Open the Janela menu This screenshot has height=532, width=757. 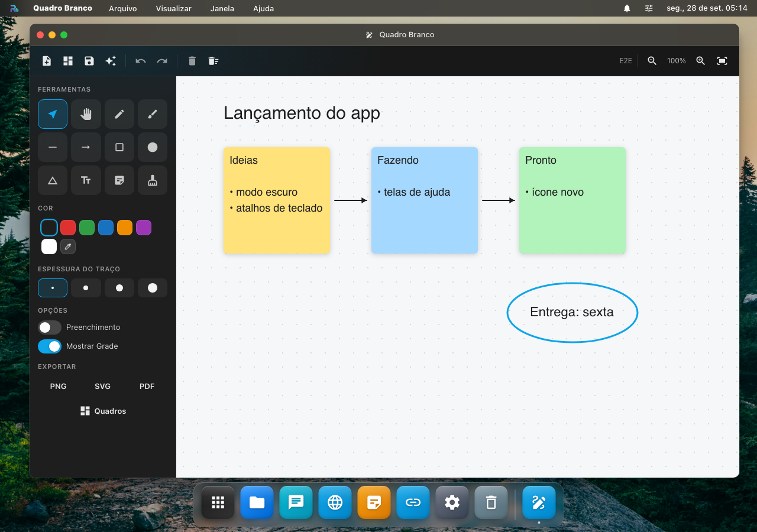coord(222,8)
